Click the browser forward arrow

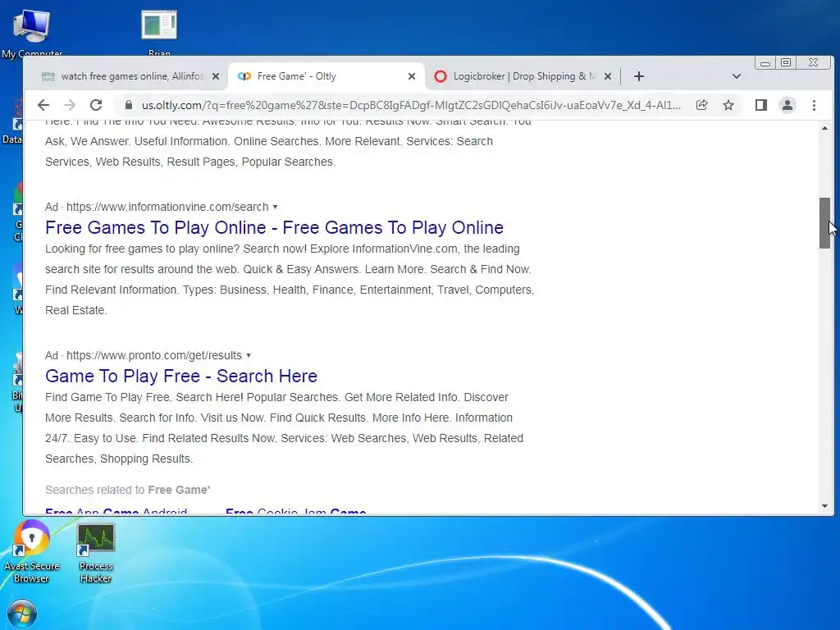point(70,105)
